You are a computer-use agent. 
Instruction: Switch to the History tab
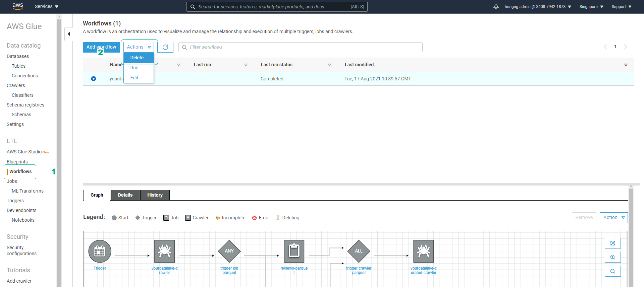[x=155, y=195]
